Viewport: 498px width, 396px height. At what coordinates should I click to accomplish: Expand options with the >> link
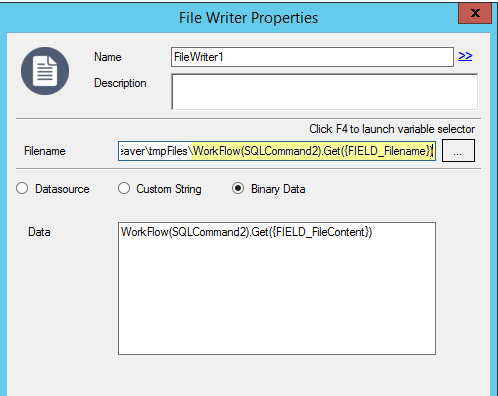coord(465,56)
